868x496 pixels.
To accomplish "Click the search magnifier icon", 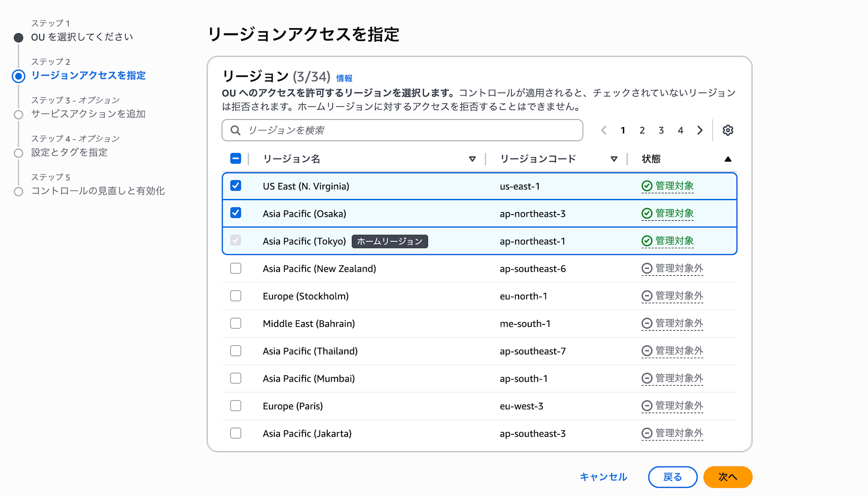I will (235, 130).
